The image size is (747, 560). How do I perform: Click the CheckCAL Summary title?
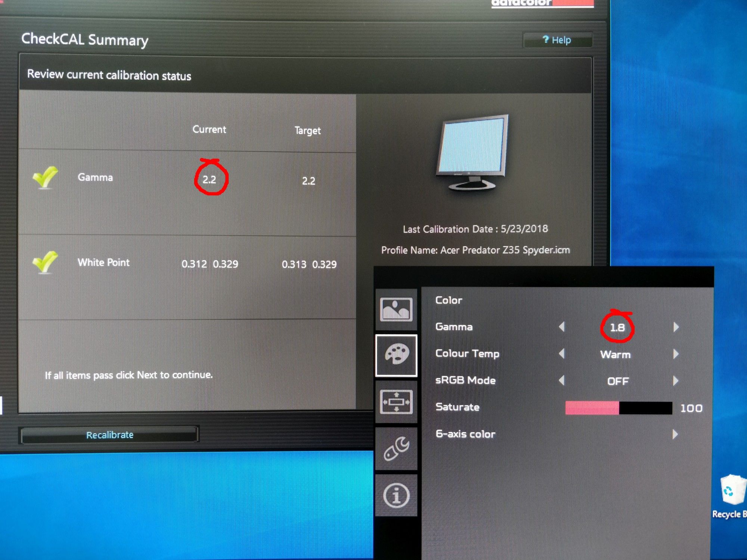coord(85,40)
